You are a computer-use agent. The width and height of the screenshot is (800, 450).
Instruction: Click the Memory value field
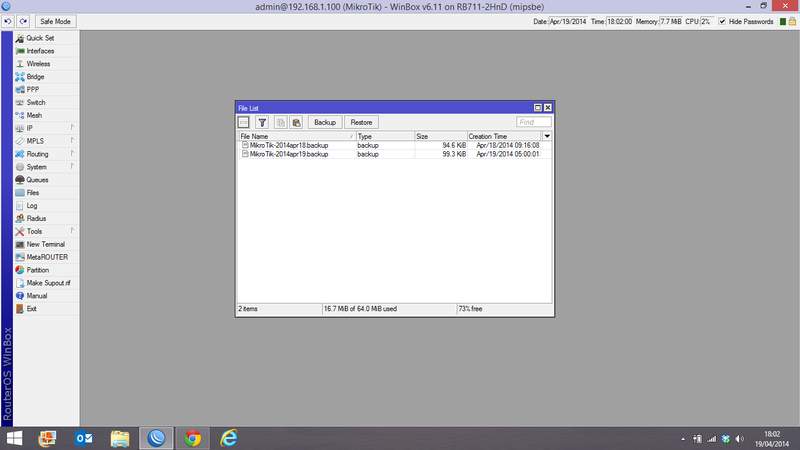click(x=671, y=21)
